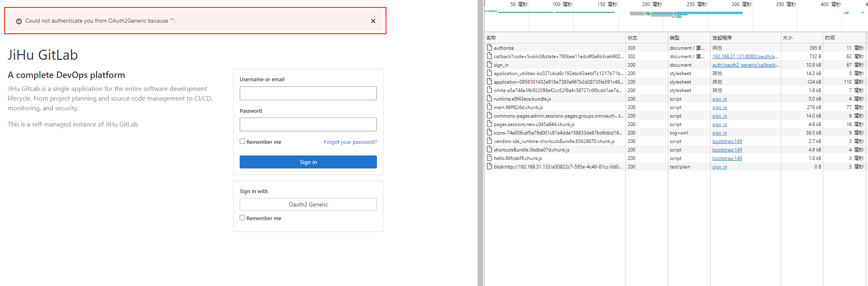Select the white-a5a748e3 stylesheet file icon
This screenshot has height=286, width=868.
pos(489,90)
